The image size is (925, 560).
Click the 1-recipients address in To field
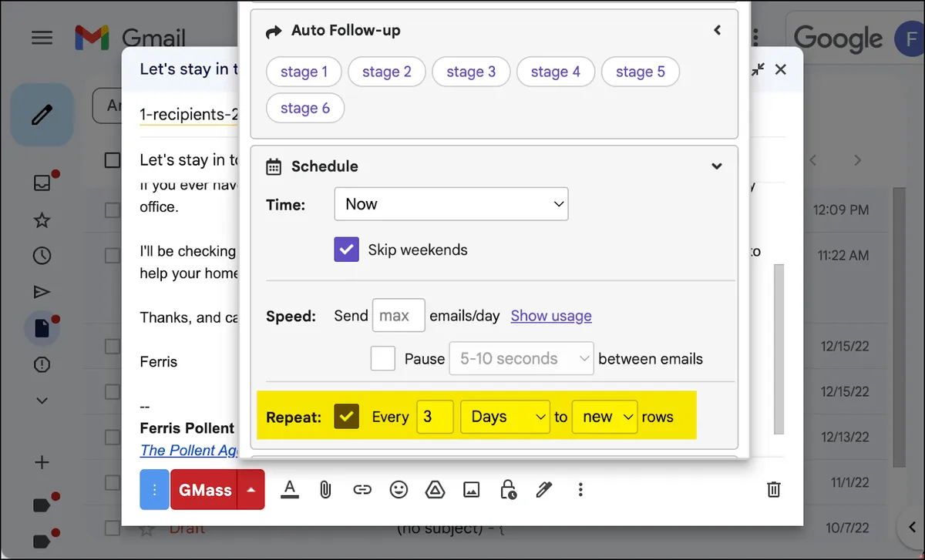(188, 114)
